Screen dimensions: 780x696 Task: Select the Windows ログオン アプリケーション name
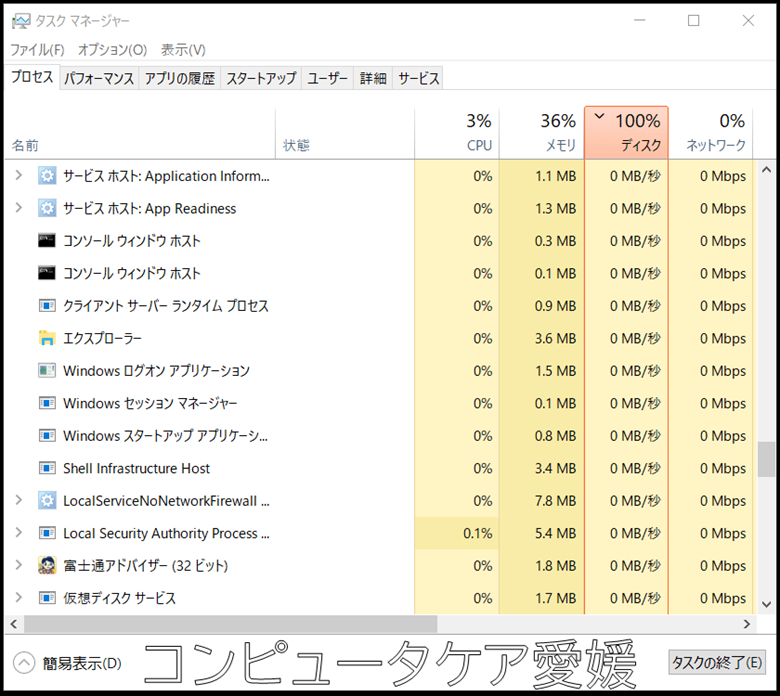156,371
